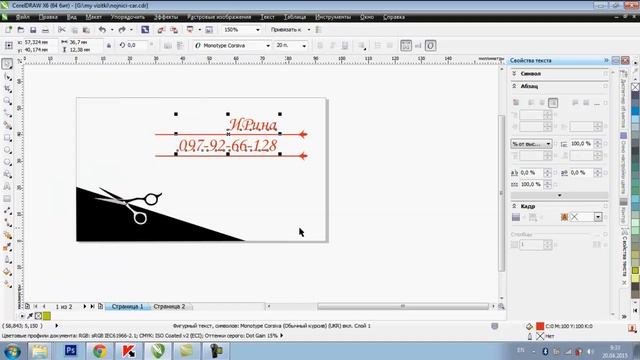
Task: Pick the bright blue palette swatch
Action: coord(635,111)
